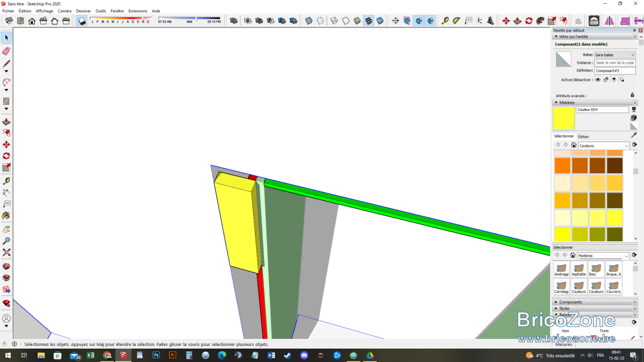Open the Balise dropdown
The height and width of the screenshot is (362, 644).
point(614,55)
